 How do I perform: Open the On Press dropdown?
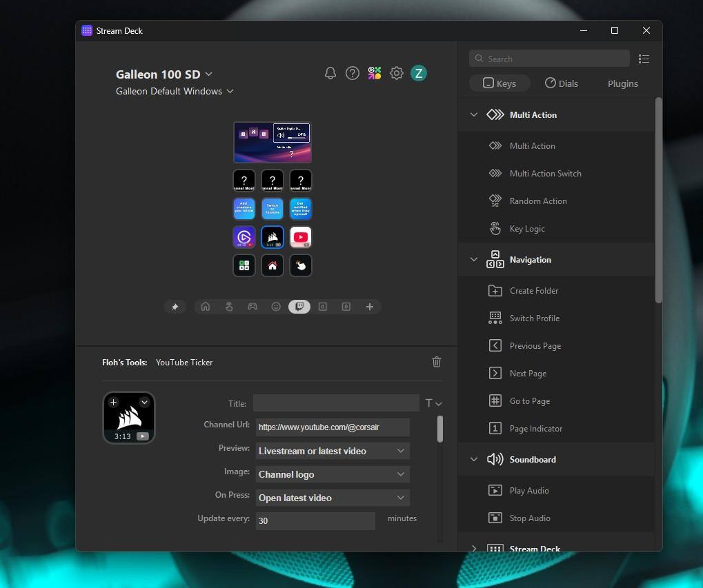333,498
